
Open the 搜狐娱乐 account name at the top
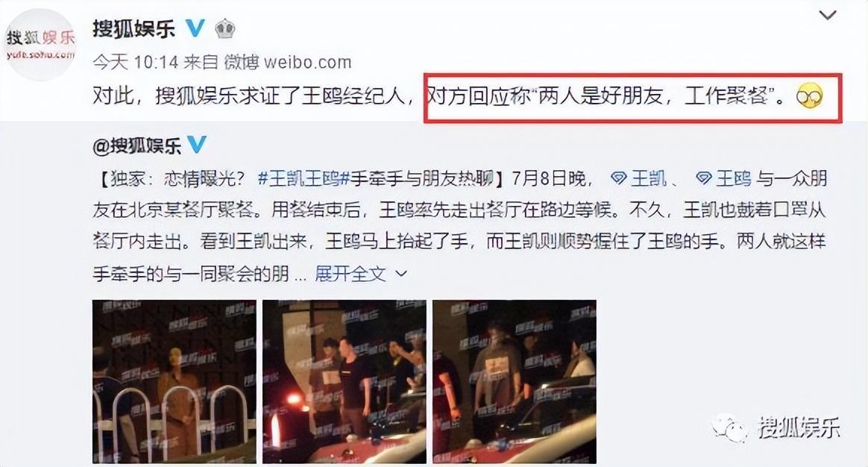coord(134,28)
